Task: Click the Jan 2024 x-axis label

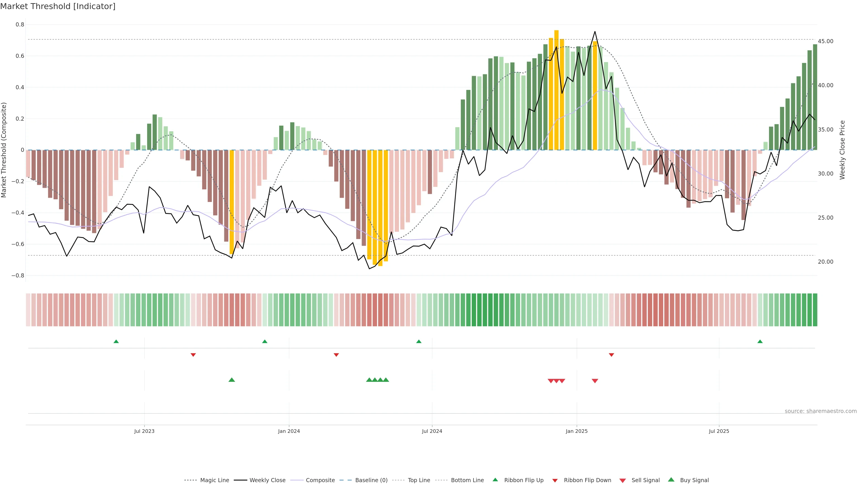Action: 289,431
